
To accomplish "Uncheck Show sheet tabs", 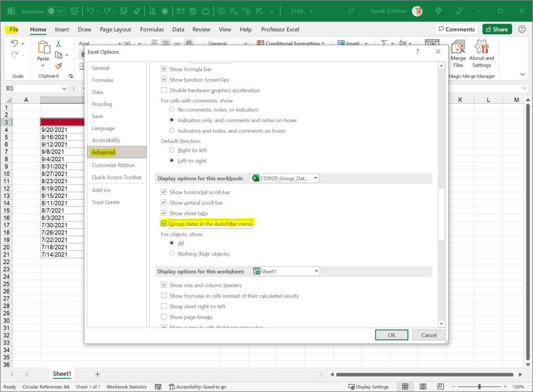I will [x=164, y=213].
